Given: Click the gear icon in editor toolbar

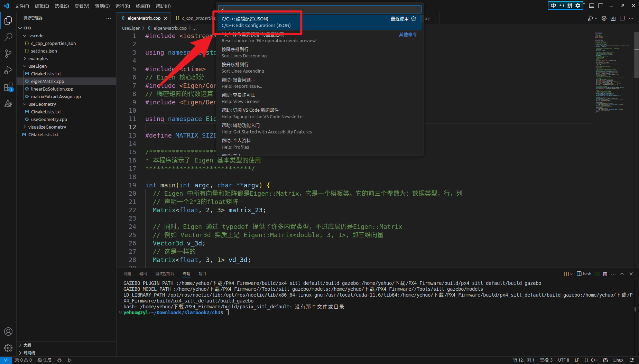Looking at the screenshot, I should (x=604, y=18).
